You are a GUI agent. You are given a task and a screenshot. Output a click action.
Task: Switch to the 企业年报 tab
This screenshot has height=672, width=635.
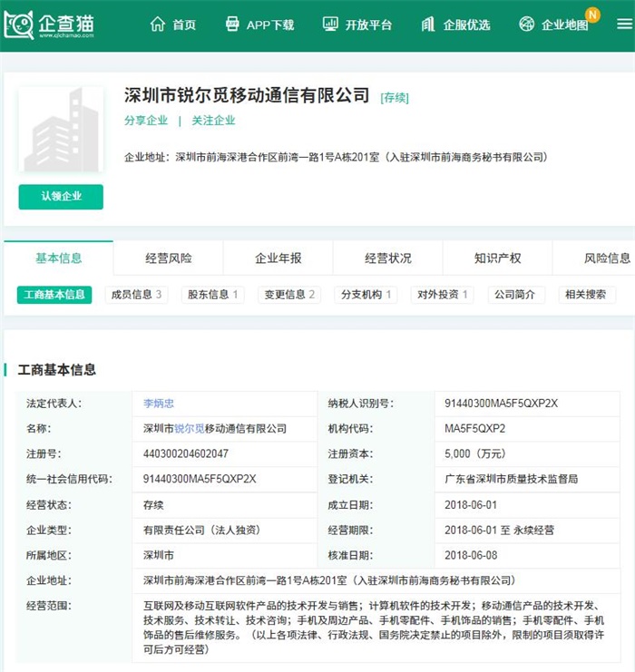(278, 258)
